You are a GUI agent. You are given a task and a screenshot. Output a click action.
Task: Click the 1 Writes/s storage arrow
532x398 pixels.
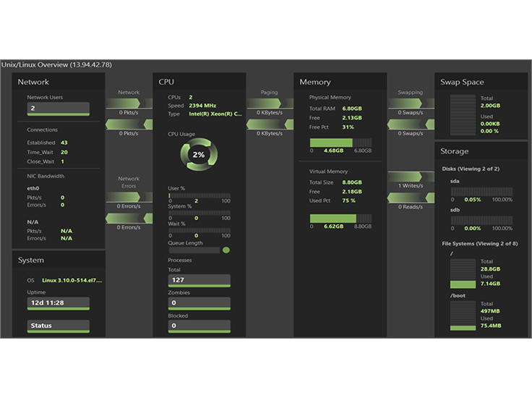tap(411, 177)
